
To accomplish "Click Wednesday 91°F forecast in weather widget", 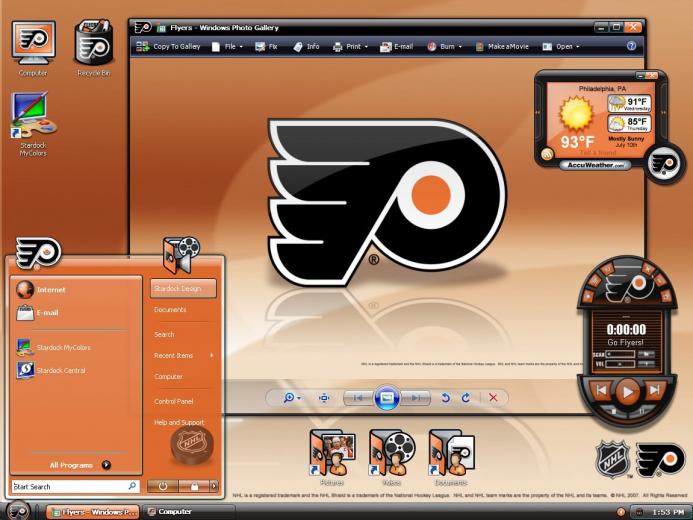I will 629,103.
